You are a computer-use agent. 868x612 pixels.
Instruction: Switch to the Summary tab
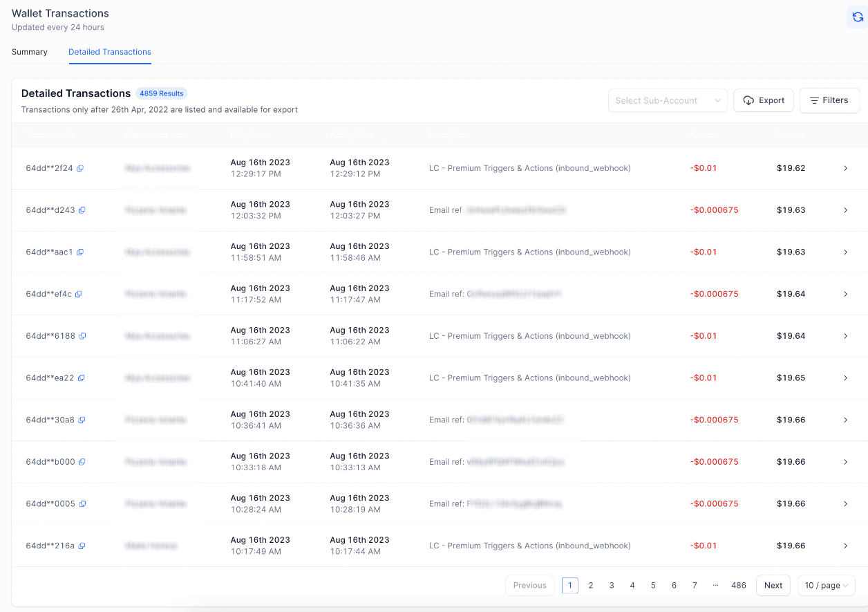[x=30, y=52]
